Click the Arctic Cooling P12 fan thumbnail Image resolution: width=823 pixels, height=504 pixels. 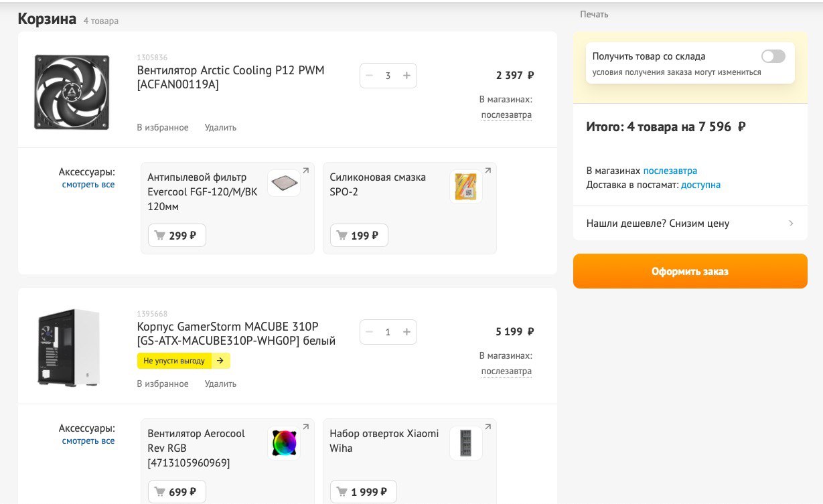72,92
